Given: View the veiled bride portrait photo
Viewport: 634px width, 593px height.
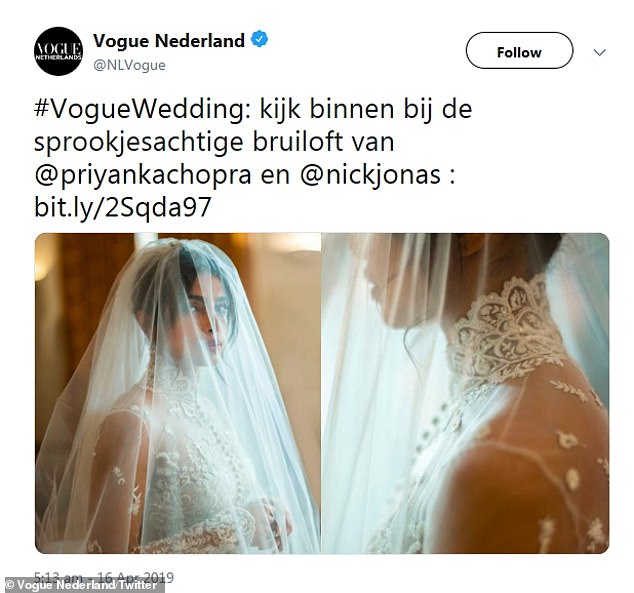Looking at the screenshot, I should point(178,393).
